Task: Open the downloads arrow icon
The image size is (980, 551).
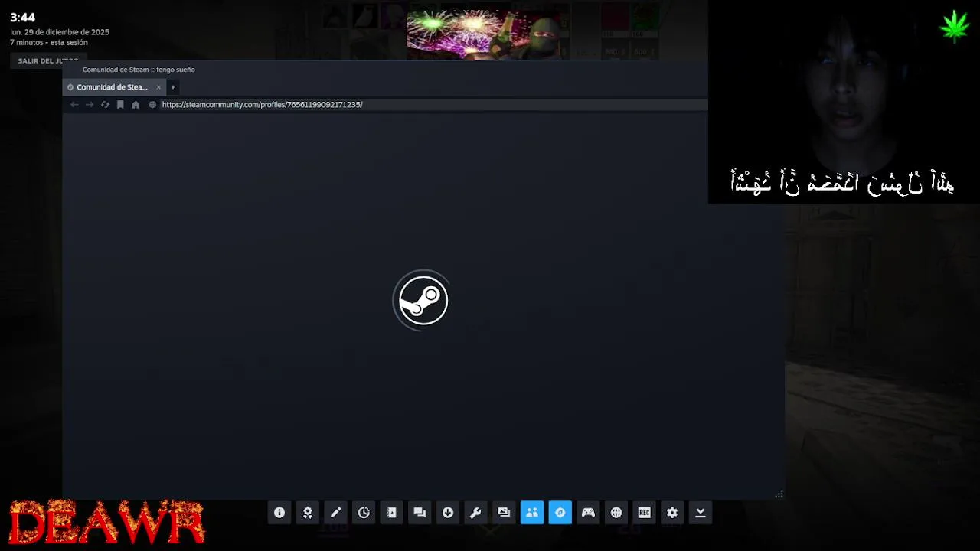Action: (x=448, y=513)
